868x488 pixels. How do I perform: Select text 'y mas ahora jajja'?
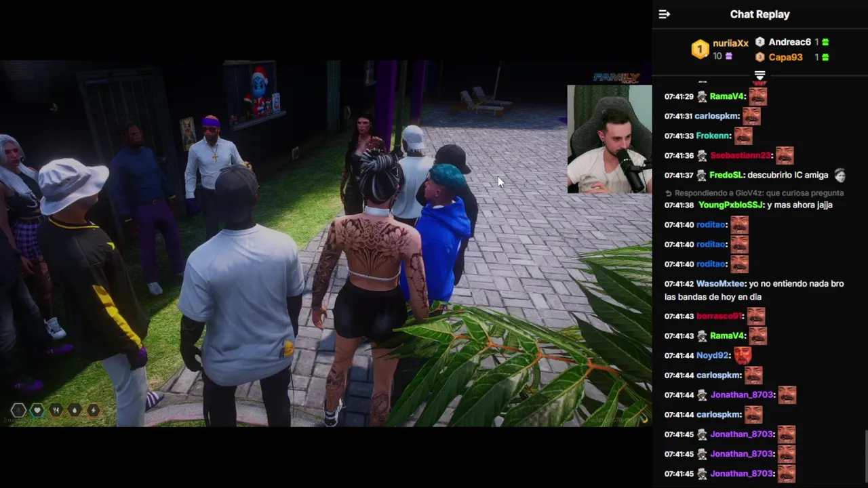point(800,205)
